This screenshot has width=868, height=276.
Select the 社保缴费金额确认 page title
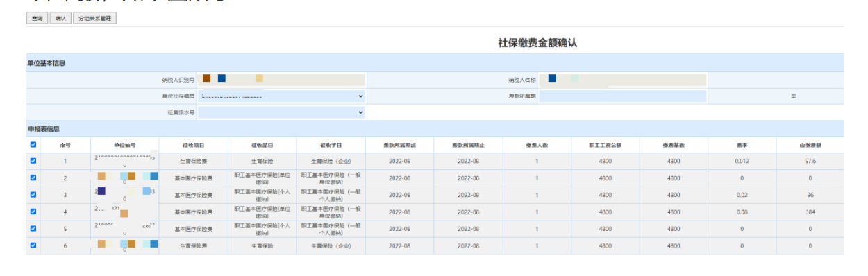(537, 43)
